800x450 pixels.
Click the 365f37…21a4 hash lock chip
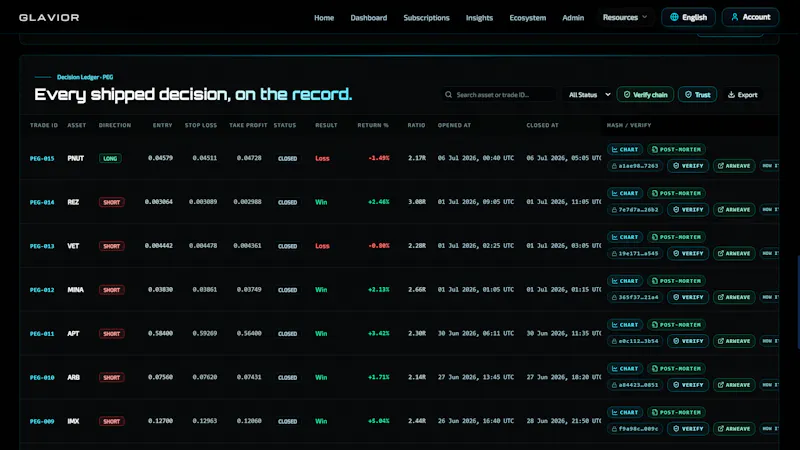tap(635, 297)
